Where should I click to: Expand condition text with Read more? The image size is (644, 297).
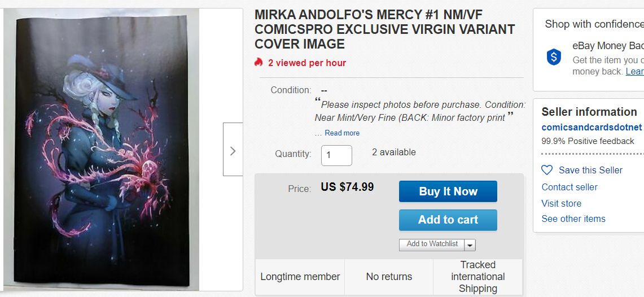coord(342,133)
